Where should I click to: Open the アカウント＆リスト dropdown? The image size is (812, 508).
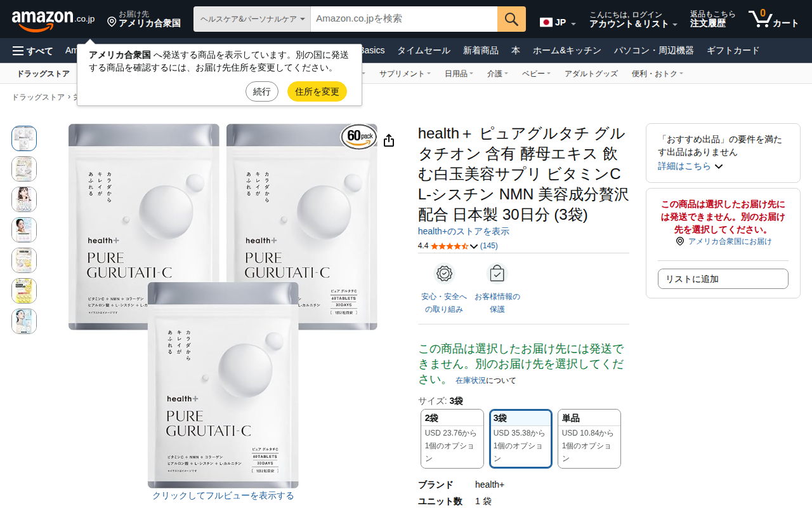[633, 20]
